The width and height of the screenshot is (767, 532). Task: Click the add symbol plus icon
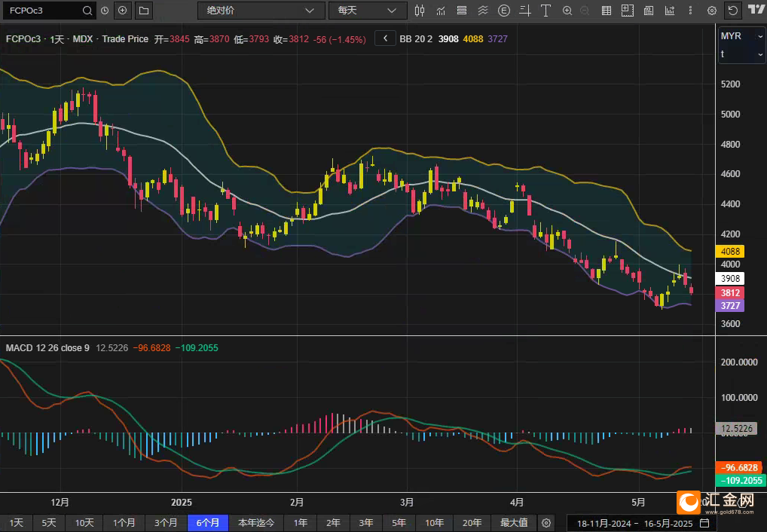click(122, 11)
